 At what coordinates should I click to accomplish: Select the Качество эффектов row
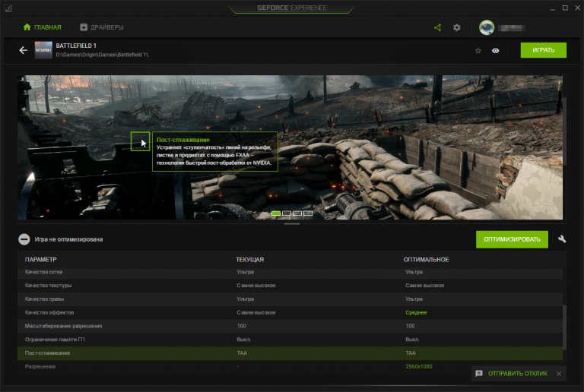(x=290, y=312)
